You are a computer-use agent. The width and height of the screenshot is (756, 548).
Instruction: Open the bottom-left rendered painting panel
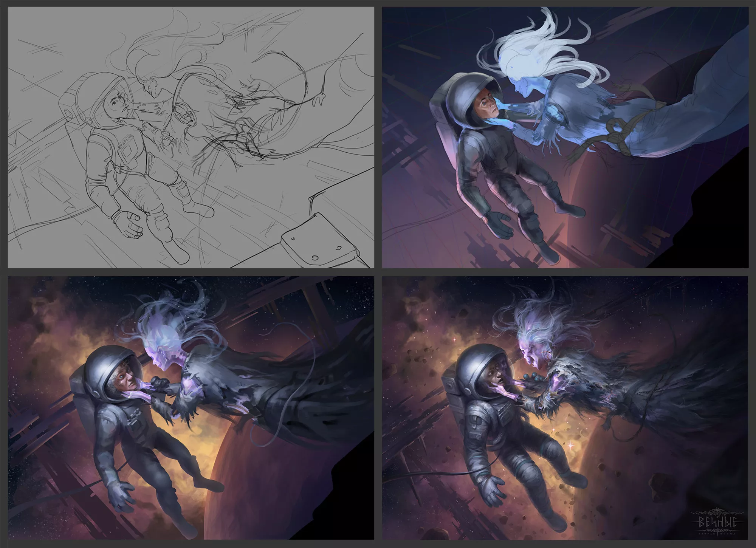[x=191, y=408]
